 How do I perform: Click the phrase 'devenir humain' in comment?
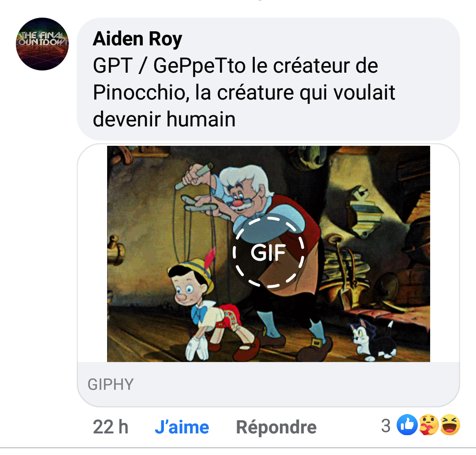pyautogui.click(x=164, y=119)
